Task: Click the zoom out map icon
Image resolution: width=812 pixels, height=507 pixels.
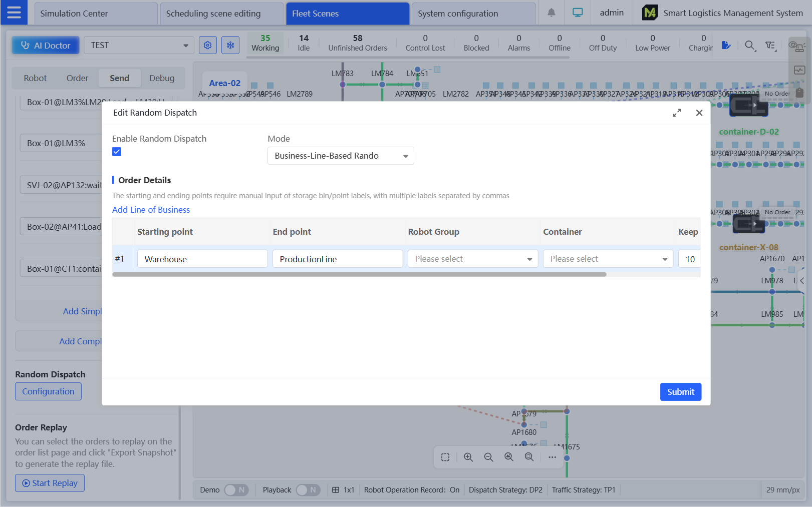Action: [488, 457]
